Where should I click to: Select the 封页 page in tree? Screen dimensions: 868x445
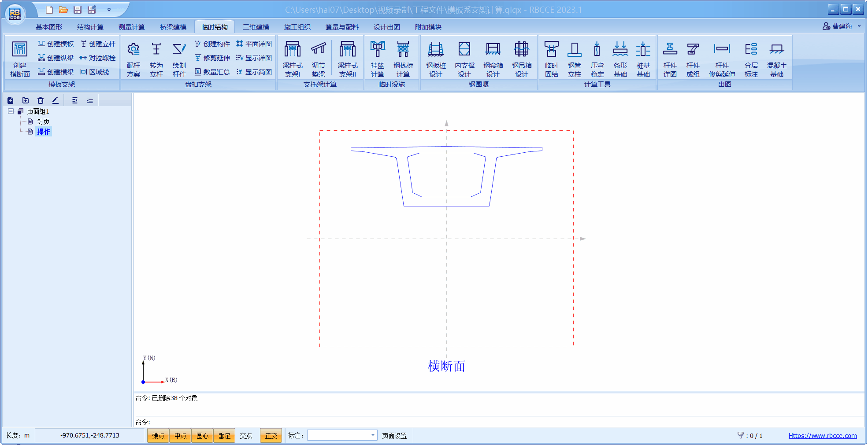(43, 121)
